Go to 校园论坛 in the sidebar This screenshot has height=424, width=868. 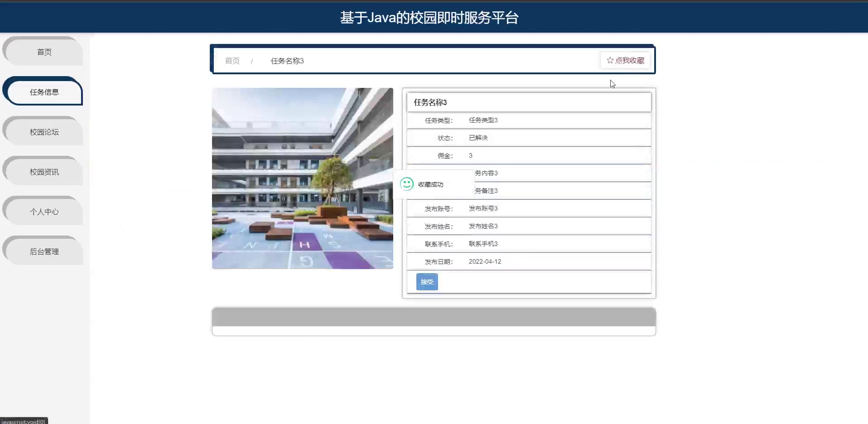[44, 132]
